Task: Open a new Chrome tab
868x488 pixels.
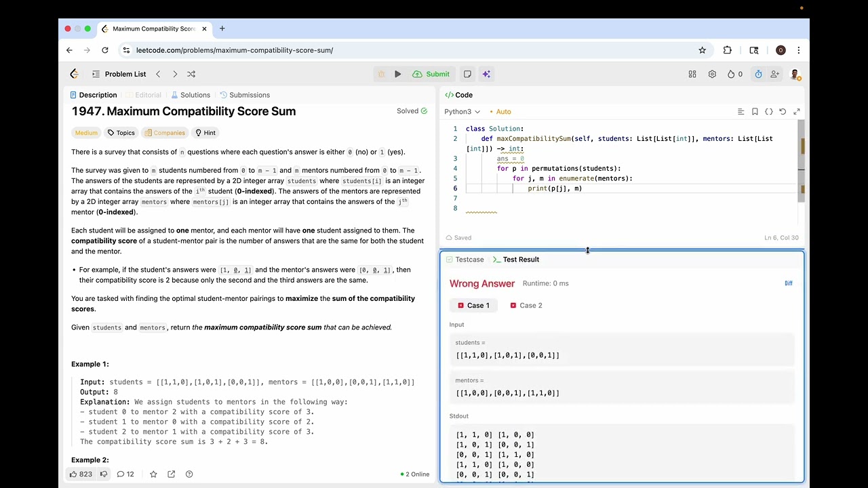Action: tap(222, 28)
